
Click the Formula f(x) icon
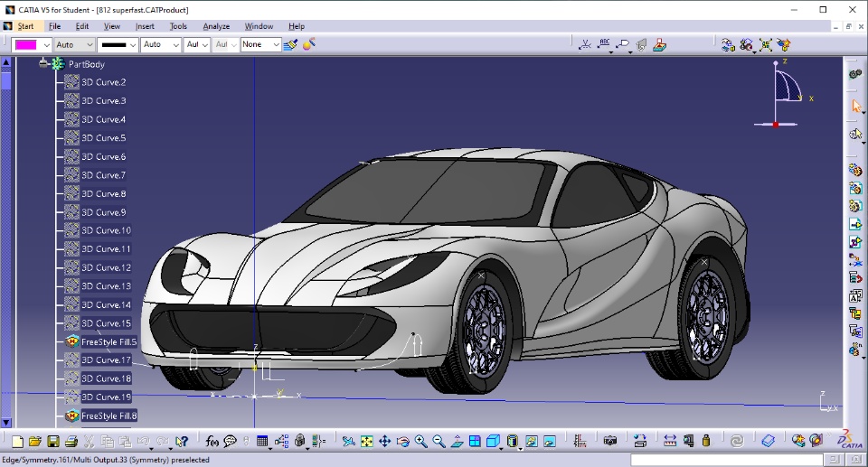click(212, 441)
